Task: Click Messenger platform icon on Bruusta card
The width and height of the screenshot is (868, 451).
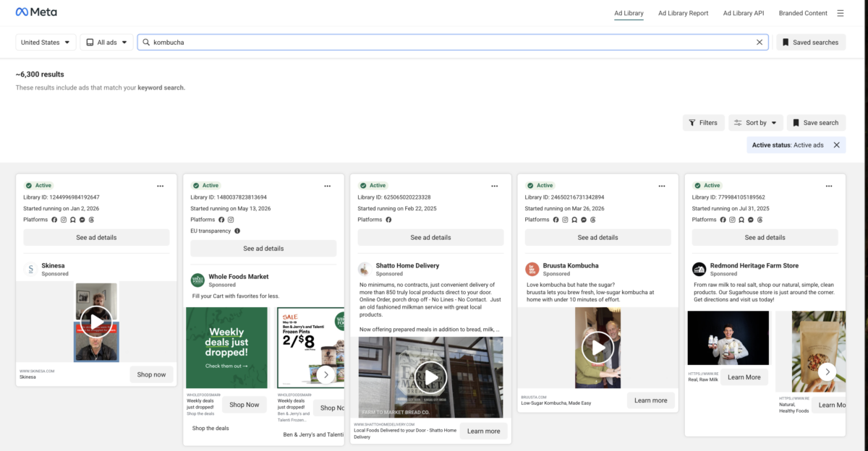Action: 584,220
